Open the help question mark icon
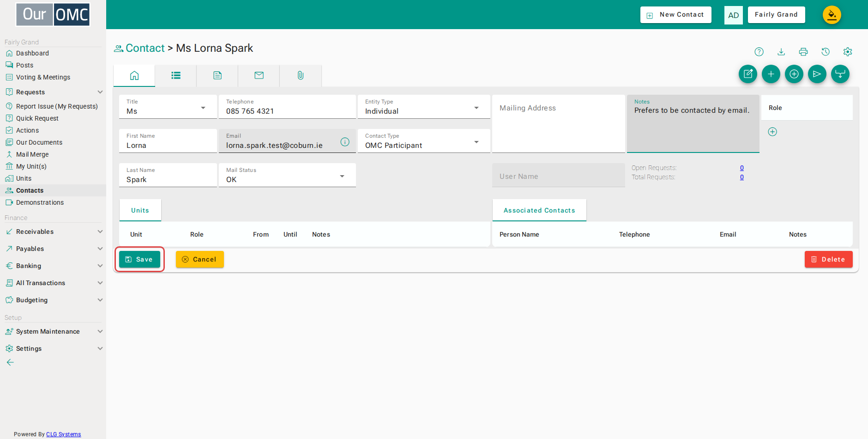The height and width of the screenshot is (439, 868). (x=759, y=52)
